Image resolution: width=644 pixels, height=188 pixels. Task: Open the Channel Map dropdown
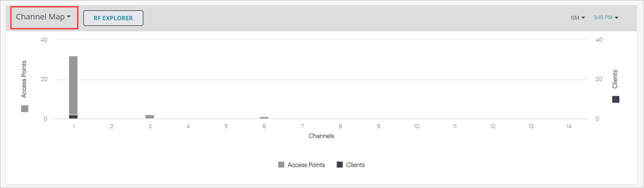tap(43, 17)
